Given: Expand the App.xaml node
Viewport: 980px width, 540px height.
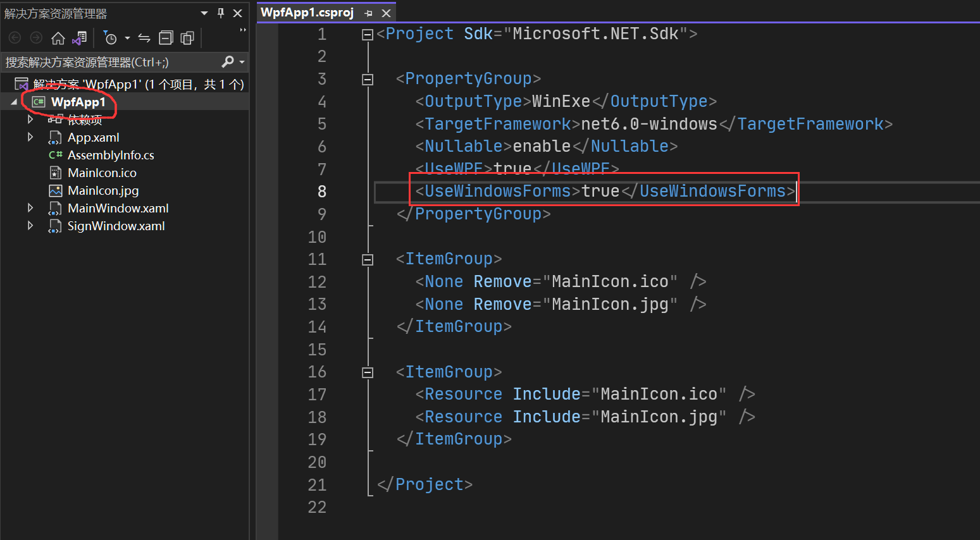Looking at the screenshot, I should coord(30,137).
